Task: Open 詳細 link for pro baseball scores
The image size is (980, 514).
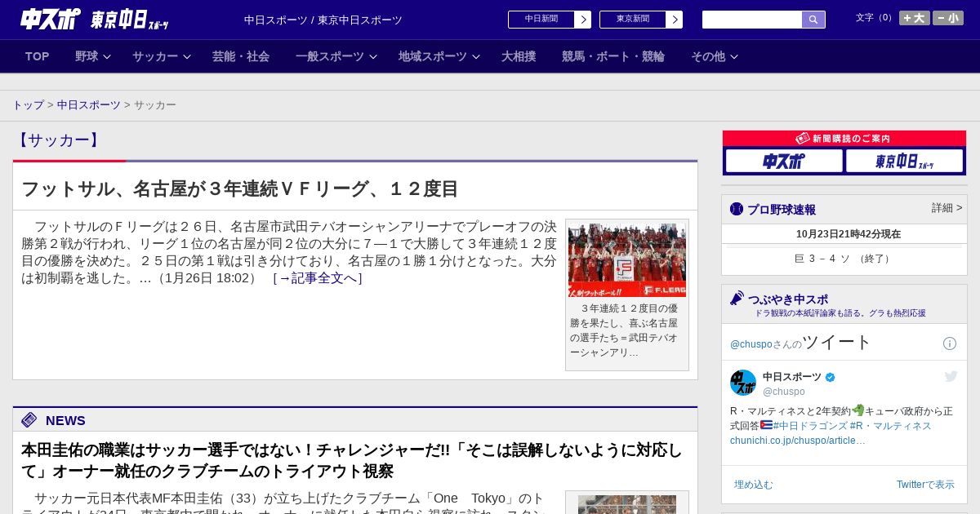Action: [x=947, y=208]
